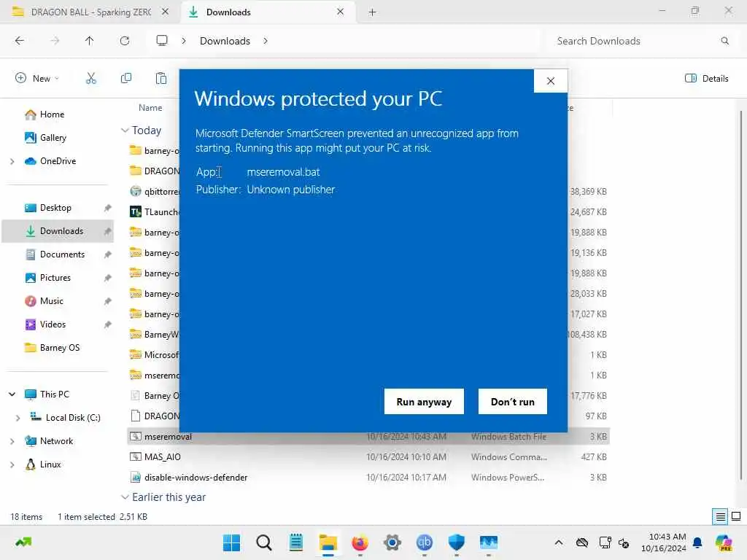Image resolution: width=747 pixels, height=560 pixels.
Task: Expand Local Disk (C:) node
Action: pos(18,418)
